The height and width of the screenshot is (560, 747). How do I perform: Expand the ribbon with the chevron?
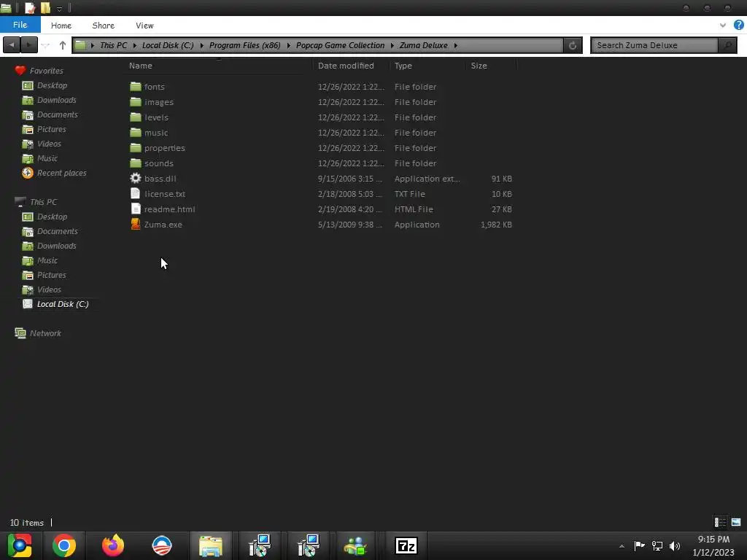point(723,26)
